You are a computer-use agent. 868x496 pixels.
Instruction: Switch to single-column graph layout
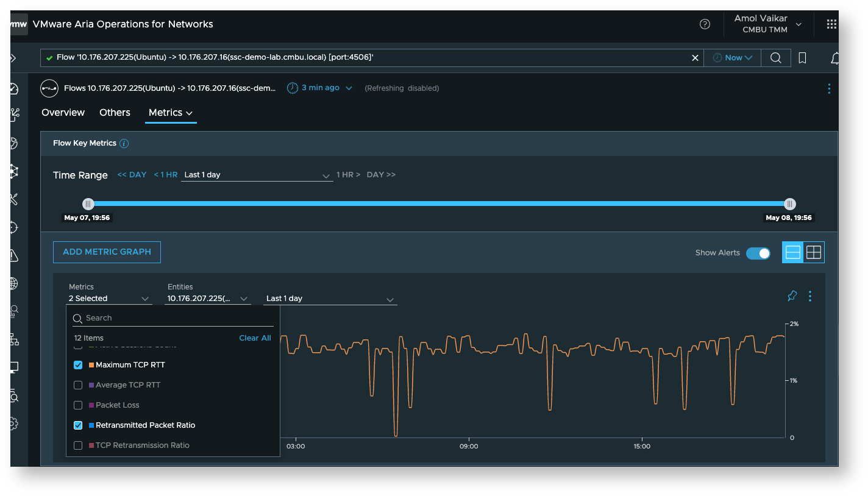[x=793, y=252]
